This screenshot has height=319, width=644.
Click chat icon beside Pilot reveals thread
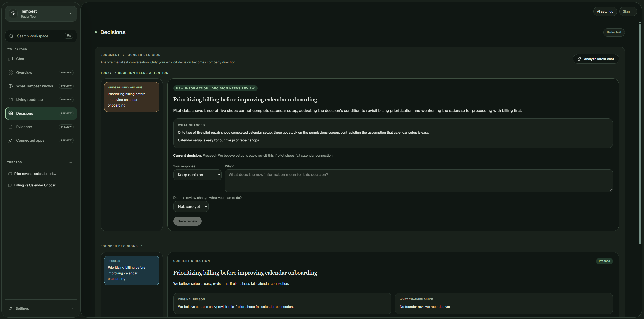(10, 174)
